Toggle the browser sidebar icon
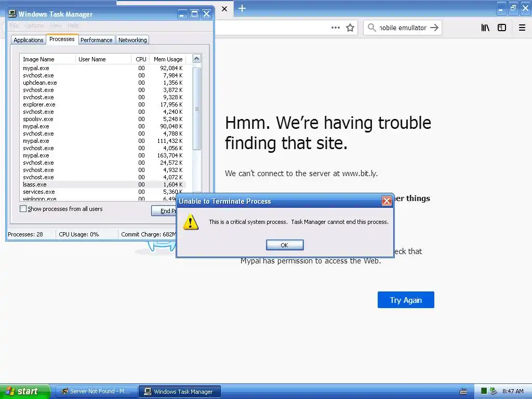The width and height of the screenshot is (532, 399). point(502,28)
